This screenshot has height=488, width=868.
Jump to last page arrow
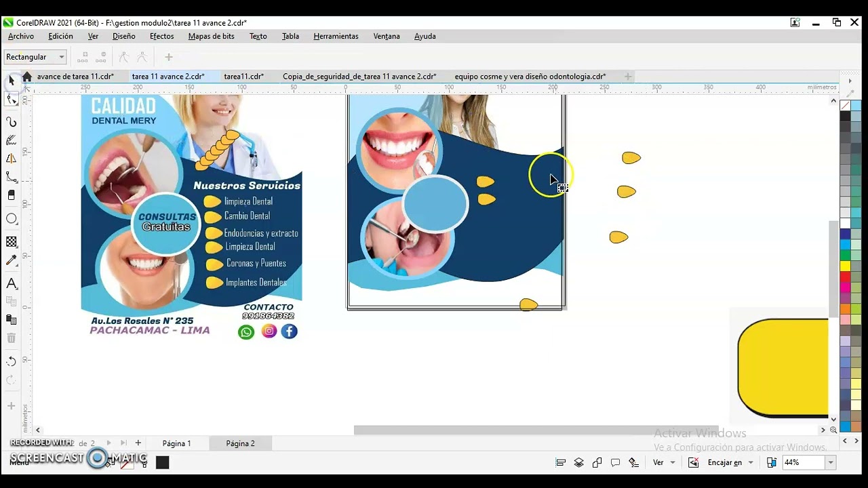click(123, 443)
